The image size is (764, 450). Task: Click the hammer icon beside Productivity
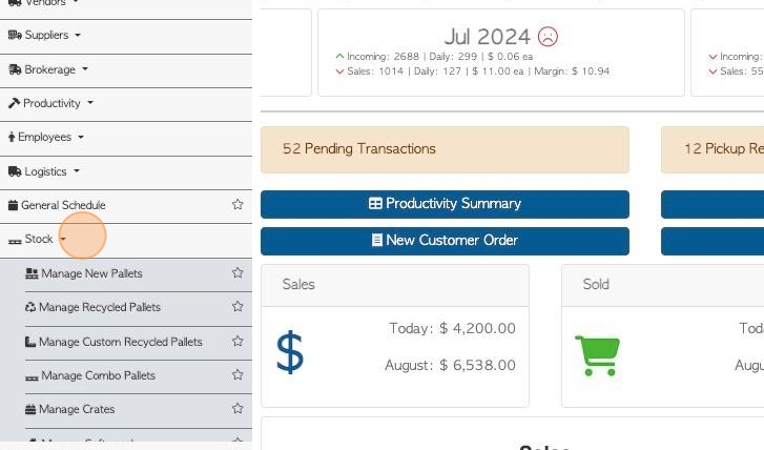[14, 103]
